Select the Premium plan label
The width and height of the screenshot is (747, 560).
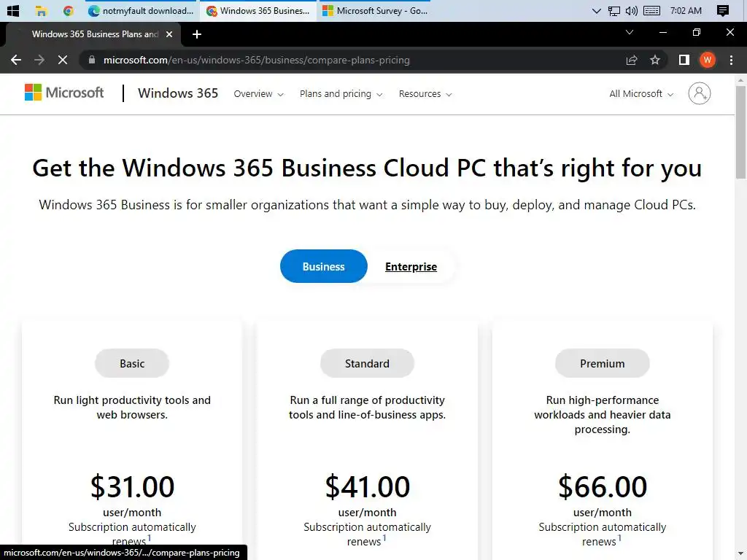point(602,363)
